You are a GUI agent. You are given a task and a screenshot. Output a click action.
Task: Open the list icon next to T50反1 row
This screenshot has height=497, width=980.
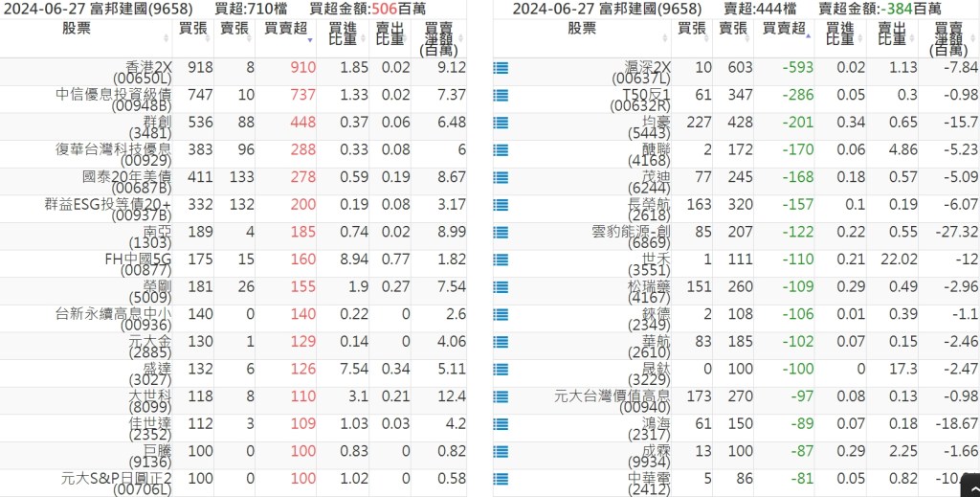click(x=500, y=96)
